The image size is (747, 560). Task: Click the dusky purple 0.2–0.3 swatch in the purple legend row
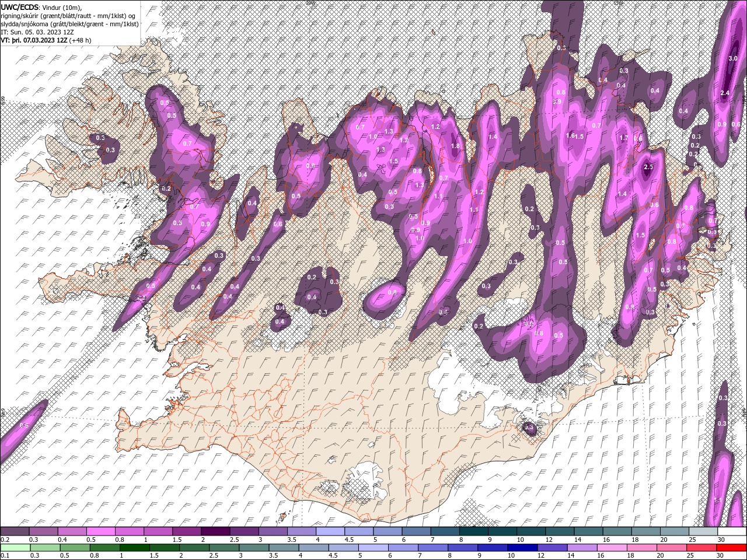coord(15,531)
